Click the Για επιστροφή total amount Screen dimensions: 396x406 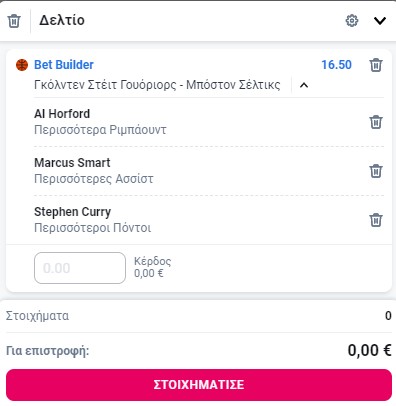tap(369, 350)
